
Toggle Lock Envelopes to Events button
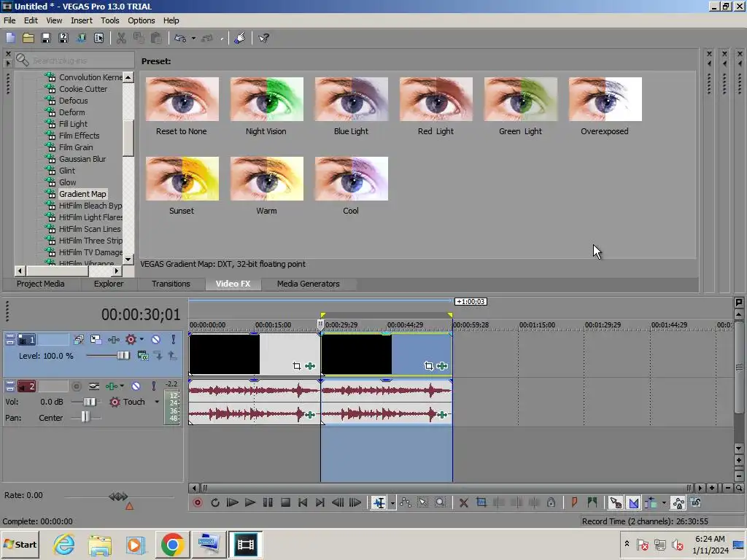[x=678, y=502]
